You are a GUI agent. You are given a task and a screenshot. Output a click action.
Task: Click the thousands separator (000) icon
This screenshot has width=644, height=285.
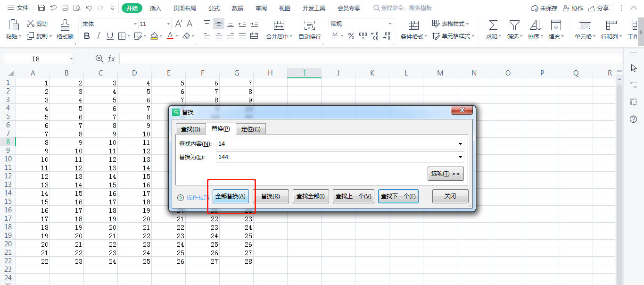click(x=363, y=36)
